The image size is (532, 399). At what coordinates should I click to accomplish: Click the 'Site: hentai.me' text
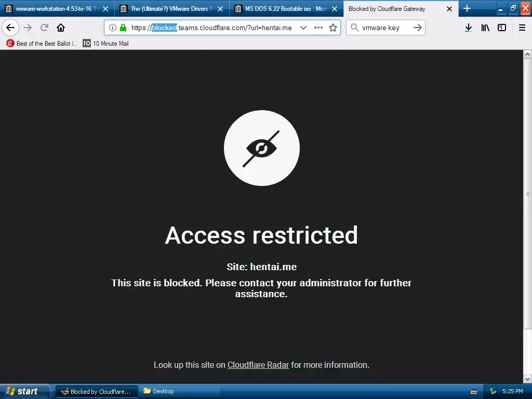262,267
